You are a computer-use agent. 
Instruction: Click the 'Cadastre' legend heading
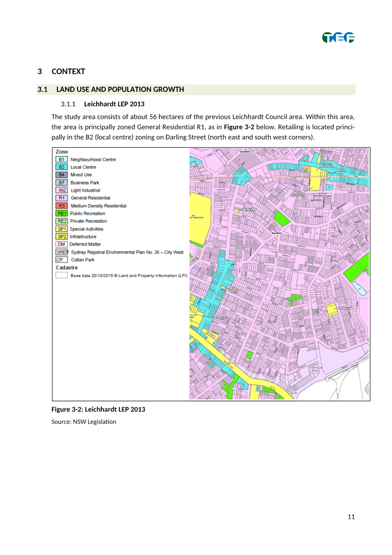67,267
